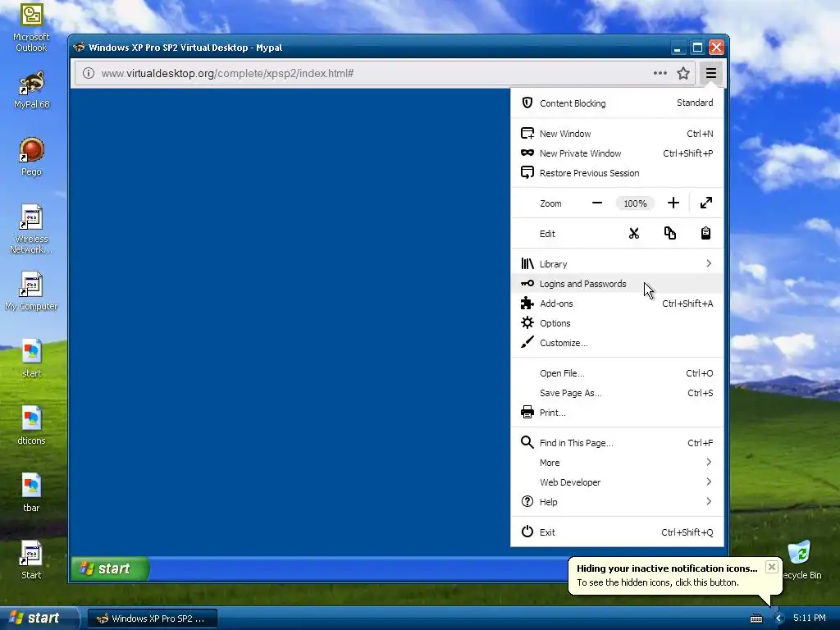Image resolution: width=840 pixels, height=630 pixels.
Task: Open the Add-ons menu entry
Action: 617,304
